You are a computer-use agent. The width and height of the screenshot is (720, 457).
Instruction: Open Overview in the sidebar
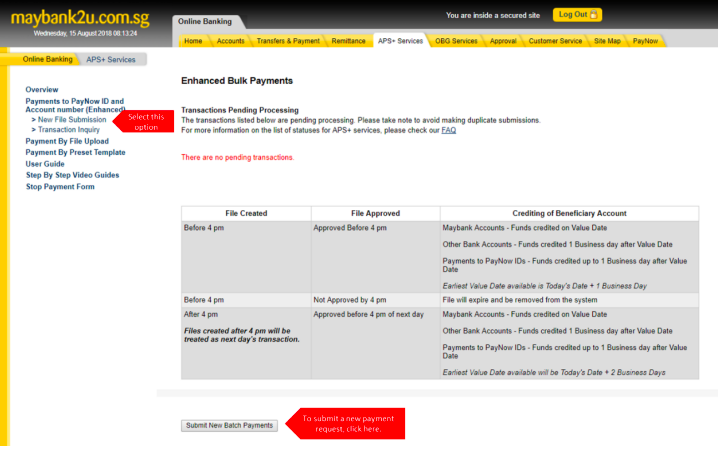coord(42,90)
